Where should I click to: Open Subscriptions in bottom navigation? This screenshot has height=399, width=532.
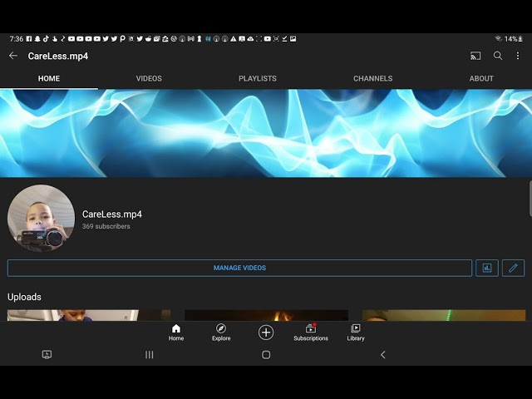tap(311, 332)
